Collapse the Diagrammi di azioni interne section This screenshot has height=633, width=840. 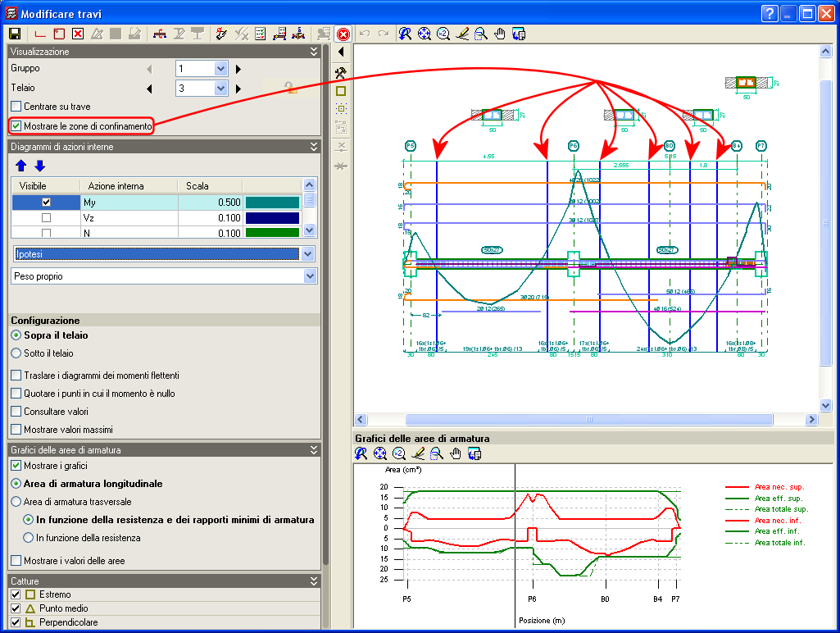[x=314, y=146]
